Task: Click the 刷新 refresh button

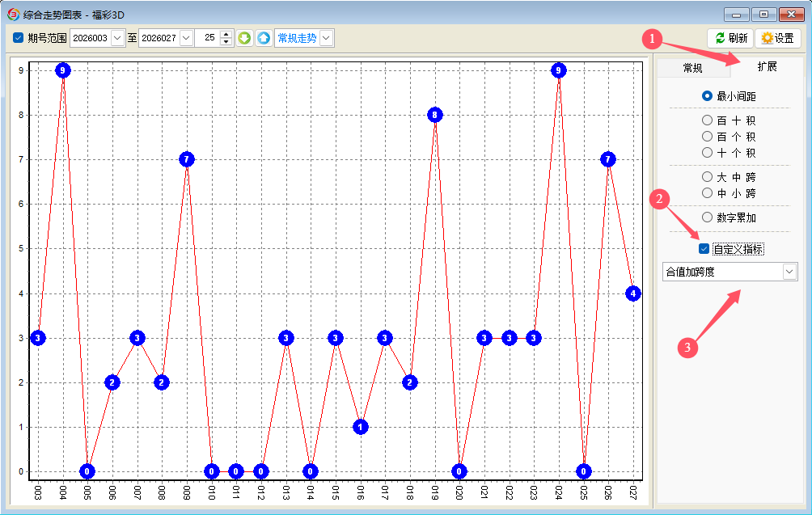Action: click(730, 38)
